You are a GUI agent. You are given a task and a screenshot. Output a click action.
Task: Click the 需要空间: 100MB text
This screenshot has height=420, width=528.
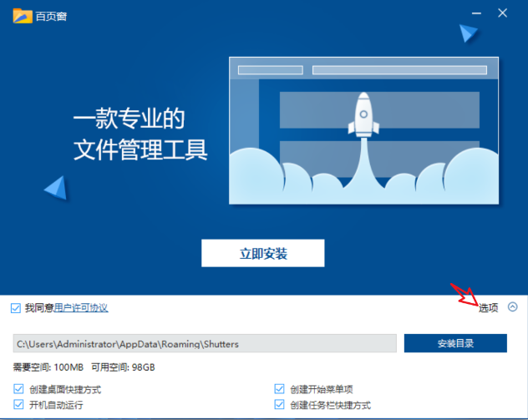click(48, 367)
